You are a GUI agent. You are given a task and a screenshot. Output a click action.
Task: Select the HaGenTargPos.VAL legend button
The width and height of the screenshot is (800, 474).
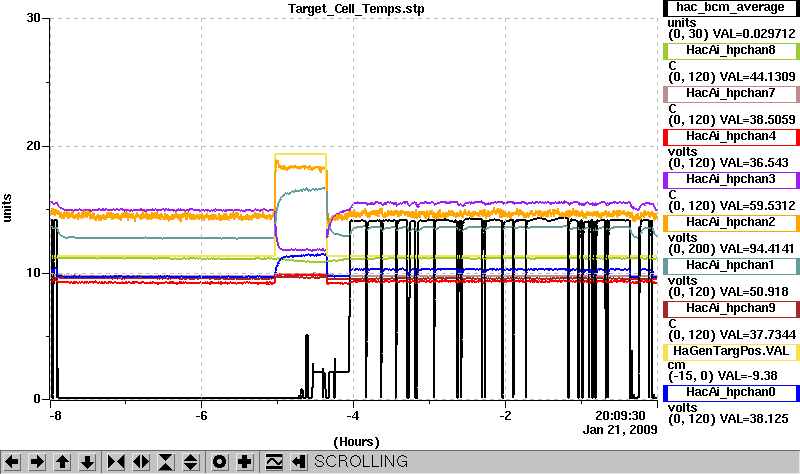tap(731, 352)
